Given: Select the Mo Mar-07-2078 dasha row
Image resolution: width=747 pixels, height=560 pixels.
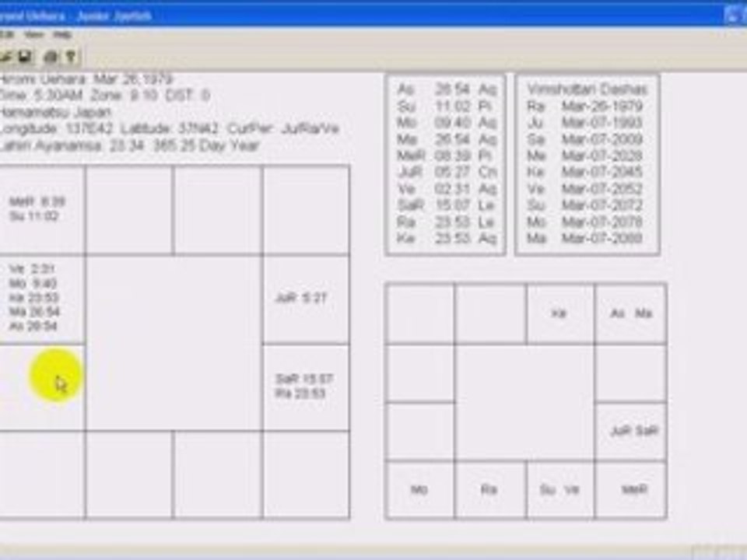Looking at the screenshot, I should 585,222.
